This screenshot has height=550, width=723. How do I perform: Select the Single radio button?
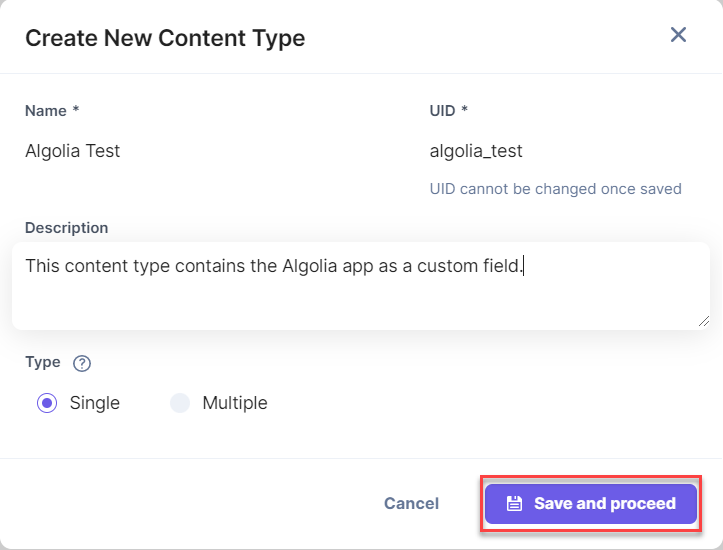click(47, 403)
